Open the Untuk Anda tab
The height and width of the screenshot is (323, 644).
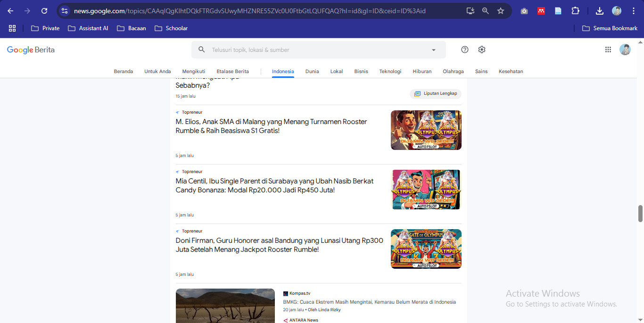(x=157, y=71)
